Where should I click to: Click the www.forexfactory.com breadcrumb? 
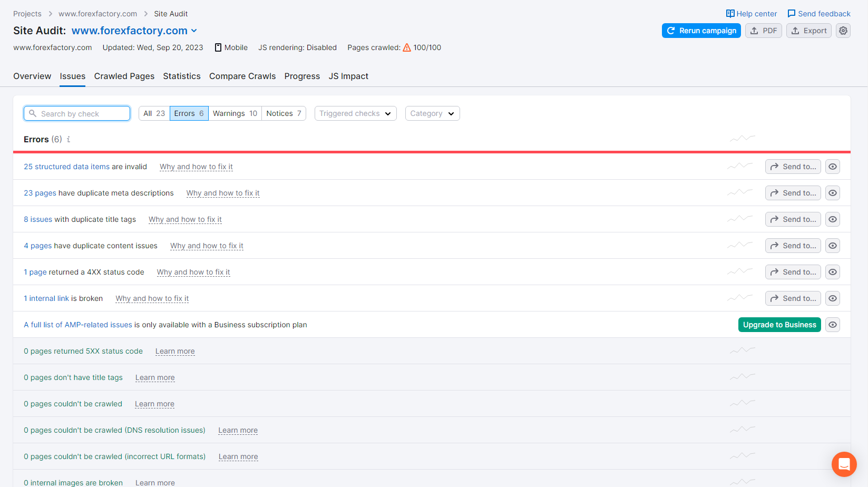coord(97,14)
